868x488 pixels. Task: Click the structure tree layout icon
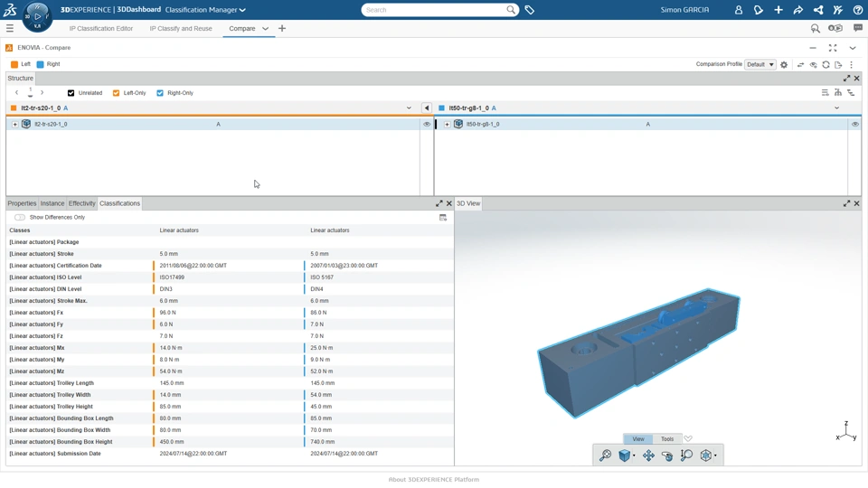[838, 93]
